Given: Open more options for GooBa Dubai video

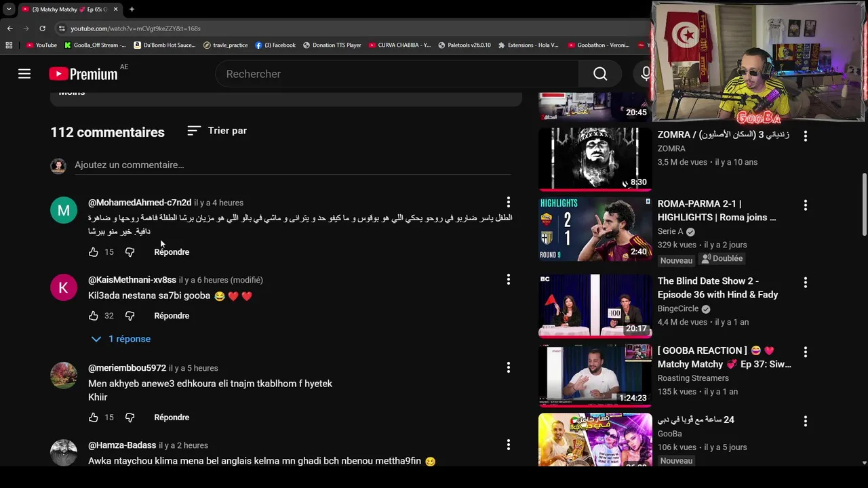Looking at the screenshot, I should (x=805, y=421).
